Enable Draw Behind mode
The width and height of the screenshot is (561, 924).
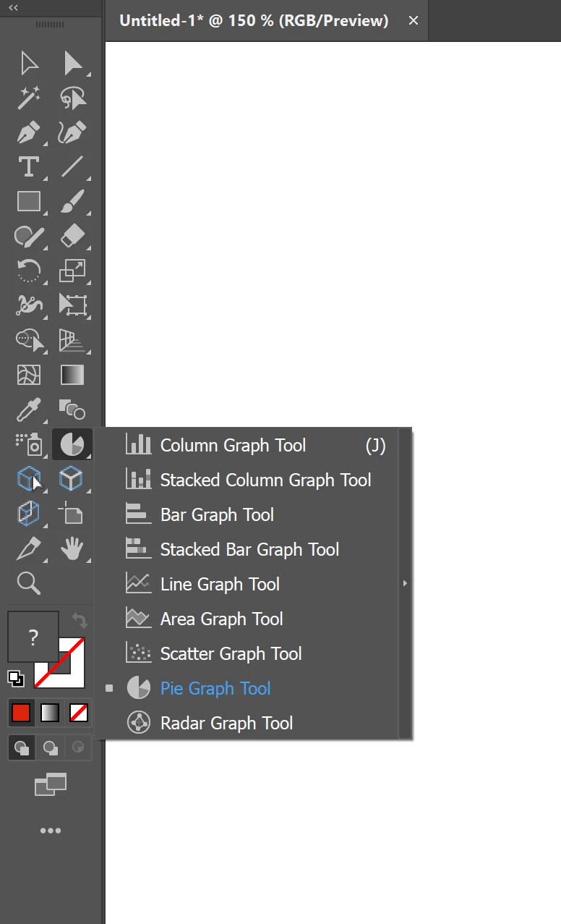pyautogui.click(x=50, y=747)
